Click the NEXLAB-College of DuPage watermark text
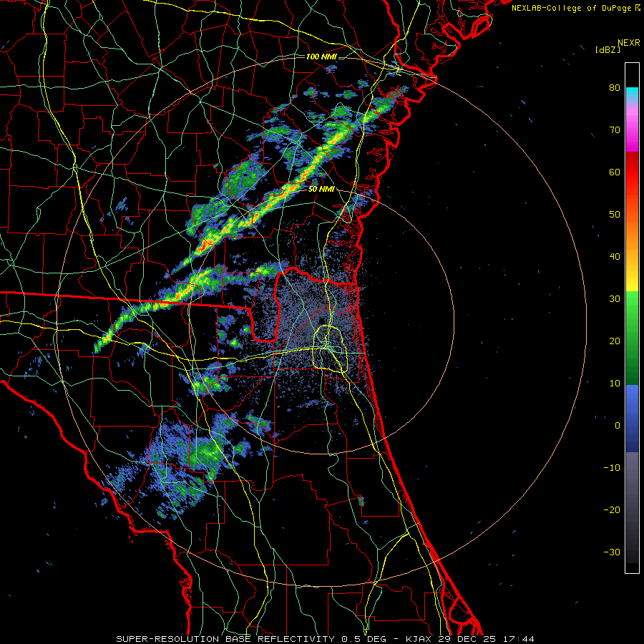 (x=572, y=8)
